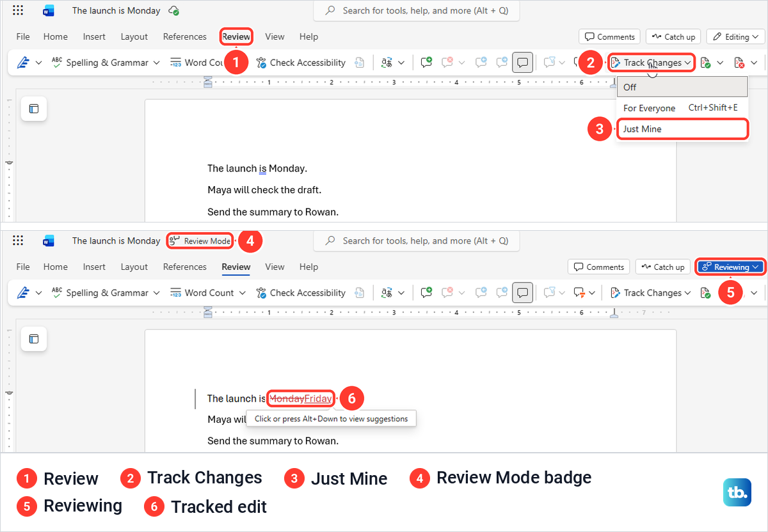The image size is (768, 532).
Task: Go to Next Comment in the lower ribbon
Action: [502, 293]
